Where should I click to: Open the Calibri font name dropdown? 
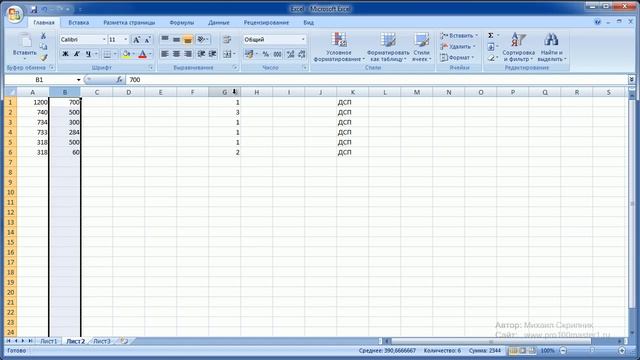(104, 40)
